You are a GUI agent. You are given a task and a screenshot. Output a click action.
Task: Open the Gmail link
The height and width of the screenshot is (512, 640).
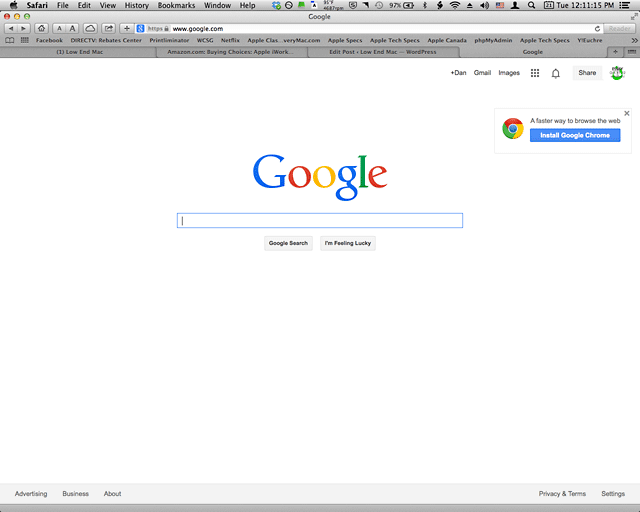click(482, 73)
